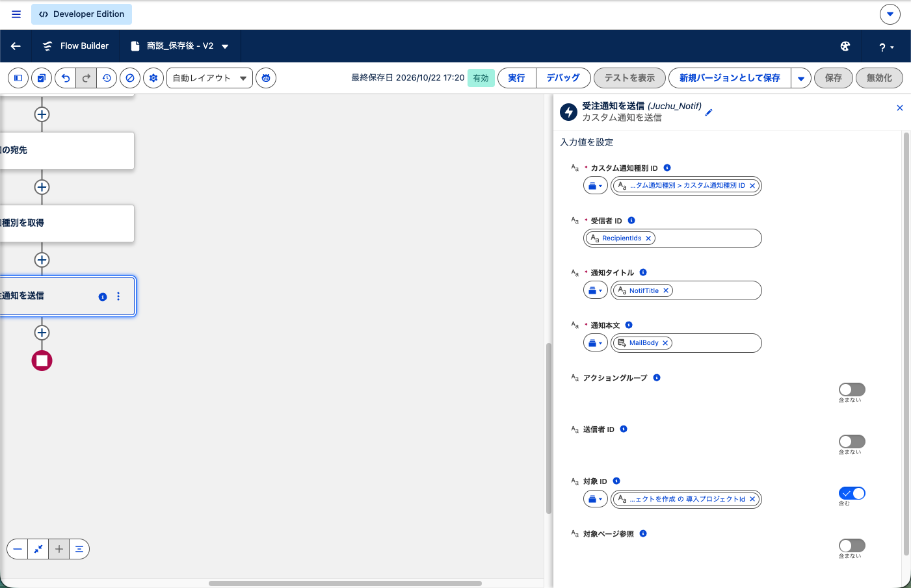Open the Trailhead icon in header
The height and width of the screenshot is (588, 911).
point(845,46)
